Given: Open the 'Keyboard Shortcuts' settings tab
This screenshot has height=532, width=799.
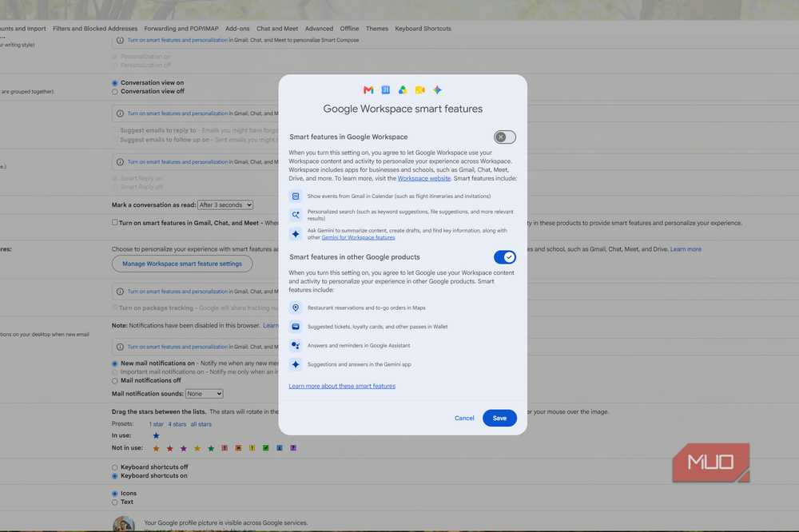Looking at the screenshot, I should (x=423, y=29).
